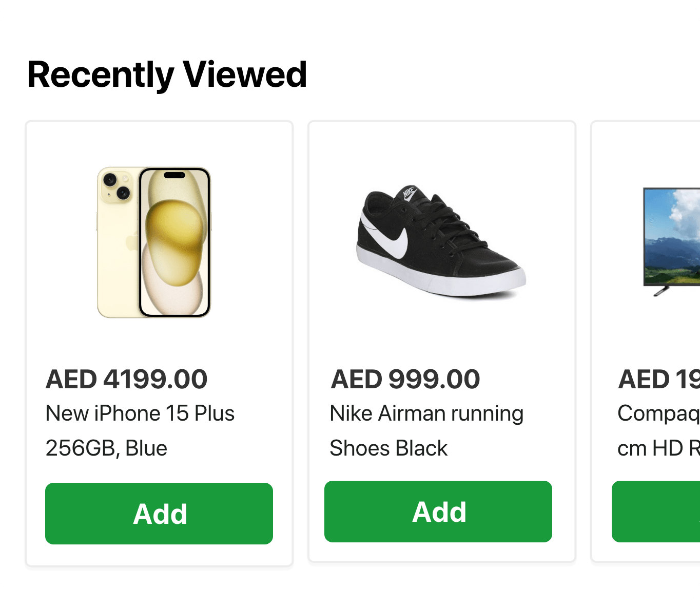The height and width of the screenshot is (604, 700).
Task: Click the iPhone rear camera lenses
Action: (116, 186)
